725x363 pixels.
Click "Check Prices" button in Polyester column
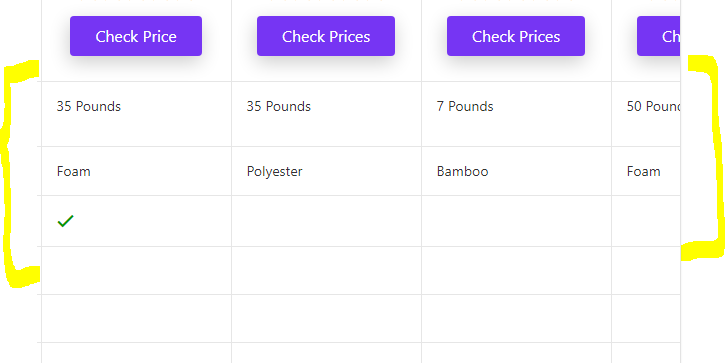point(326,36)
